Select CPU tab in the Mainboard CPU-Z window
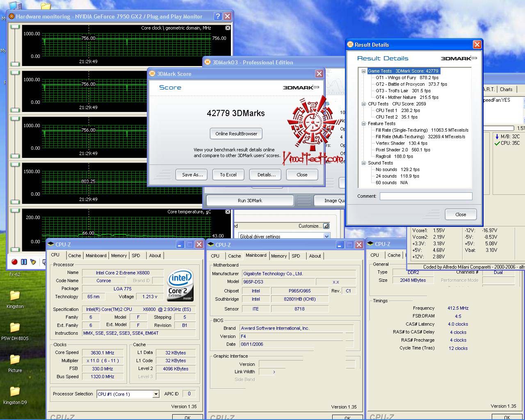 coord(215,256)
